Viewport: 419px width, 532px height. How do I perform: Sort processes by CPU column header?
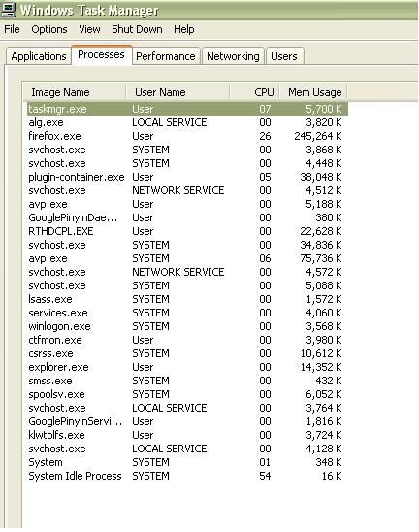pyautogui.click(x=254, y=92)
